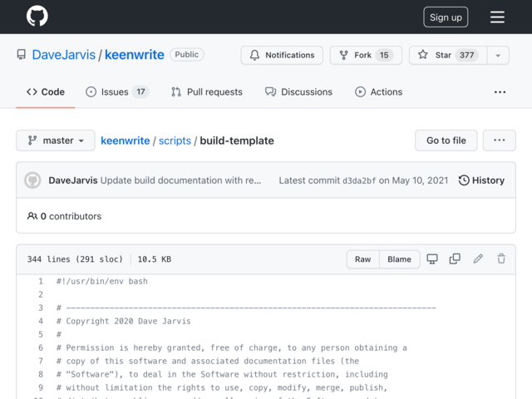
Task: Click the repository book icon
Action: (22, 55)
